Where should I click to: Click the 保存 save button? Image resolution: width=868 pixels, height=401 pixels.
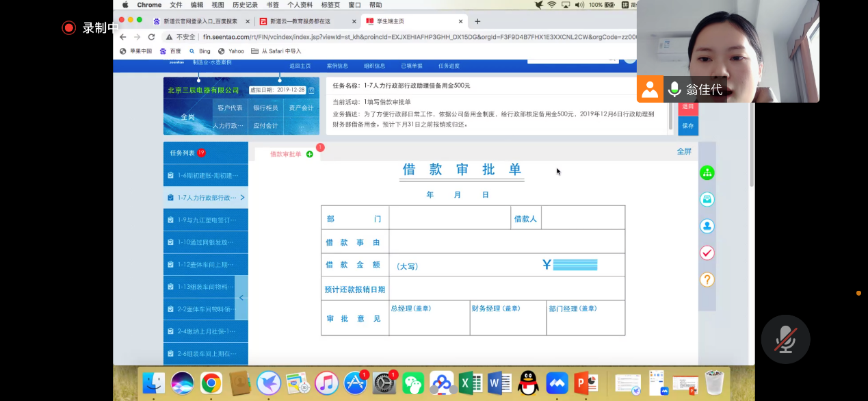687,126
